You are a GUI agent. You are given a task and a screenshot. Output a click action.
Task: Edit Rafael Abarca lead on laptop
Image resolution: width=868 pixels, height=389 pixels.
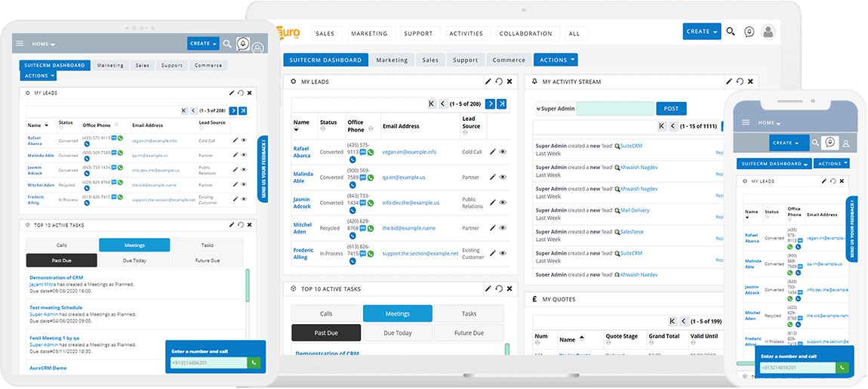coord(493,152)
